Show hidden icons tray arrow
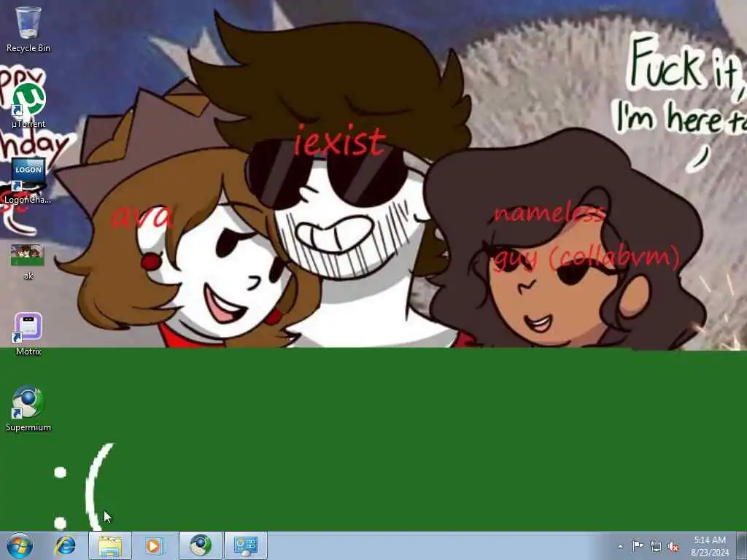The image size is (747, 560). (x=620, y=547)
